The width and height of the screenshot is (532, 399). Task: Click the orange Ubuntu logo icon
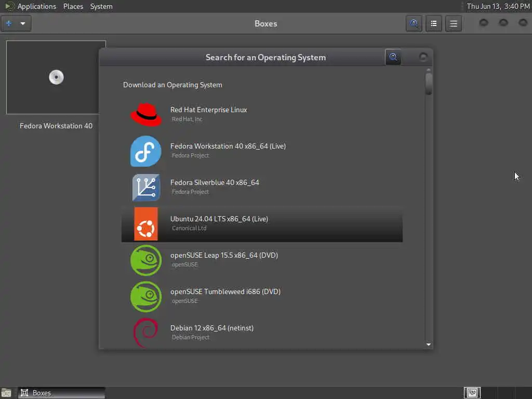pos(146,224)
